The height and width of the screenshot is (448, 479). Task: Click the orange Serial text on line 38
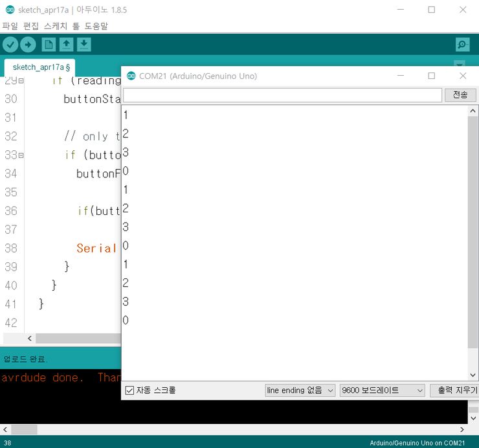[x=96, y=249]
